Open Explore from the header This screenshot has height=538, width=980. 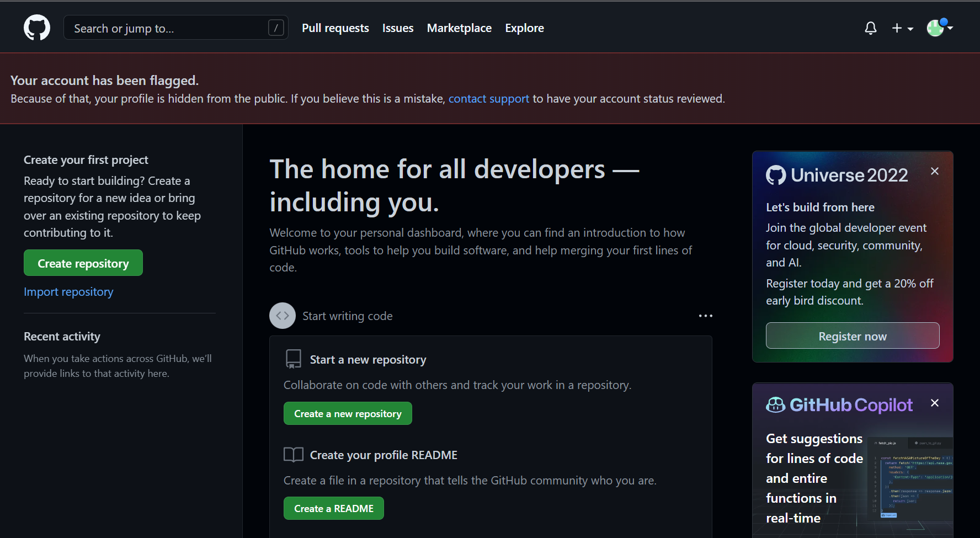point(524,28)
